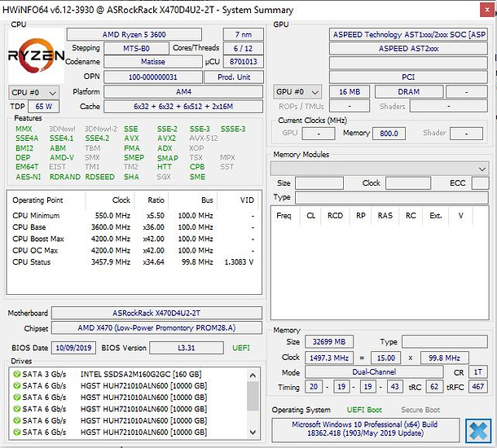The image size is (497, 448).
Task: Click the AES-NI feature label
Action: coord(29,177)
